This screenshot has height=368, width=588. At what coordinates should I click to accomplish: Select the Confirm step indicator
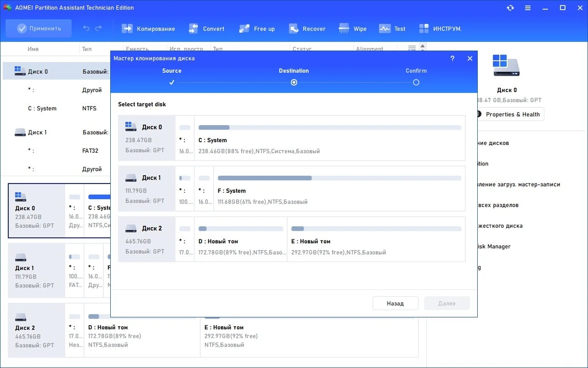pos(416,77)
